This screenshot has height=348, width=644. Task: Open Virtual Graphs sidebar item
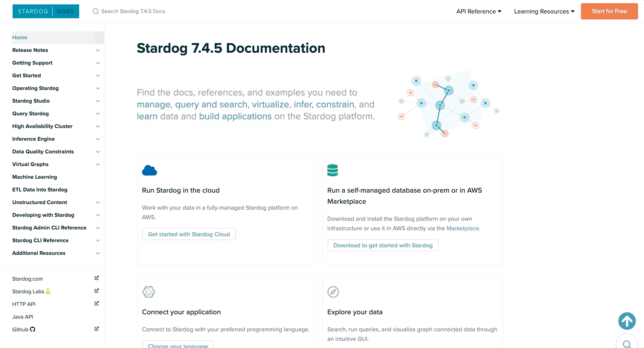[30, 164]
